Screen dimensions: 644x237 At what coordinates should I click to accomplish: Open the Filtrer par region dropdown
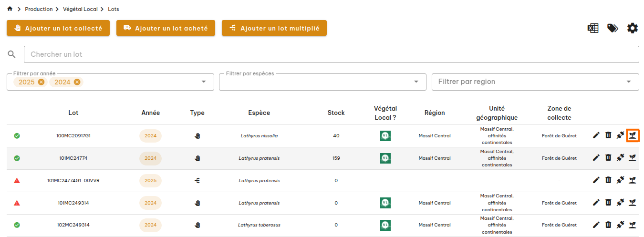(x=628, y=82)
